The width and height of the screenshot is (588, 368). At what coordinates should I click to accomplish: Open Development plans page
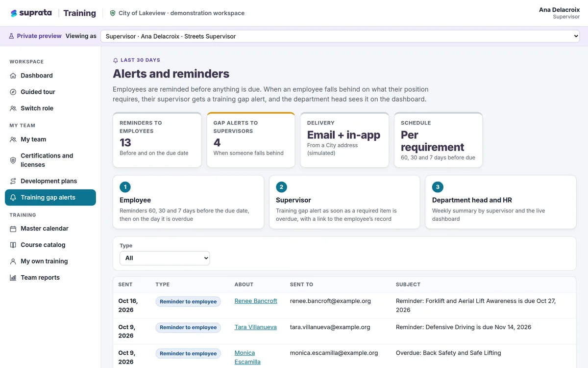click(x=50, y=181)
